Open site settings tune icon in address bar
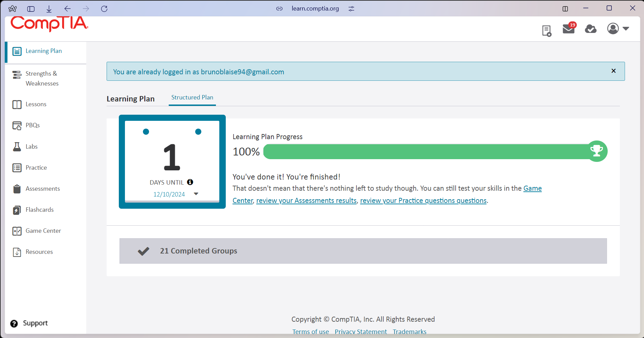The width and height of the screenshot is (644, 338). coord(351,8)
